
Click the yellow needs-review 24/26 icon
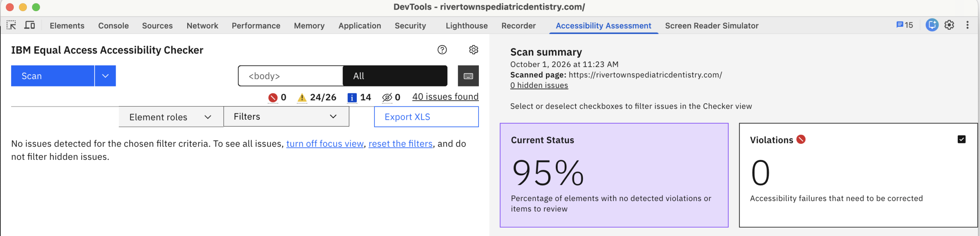[302, 98]
